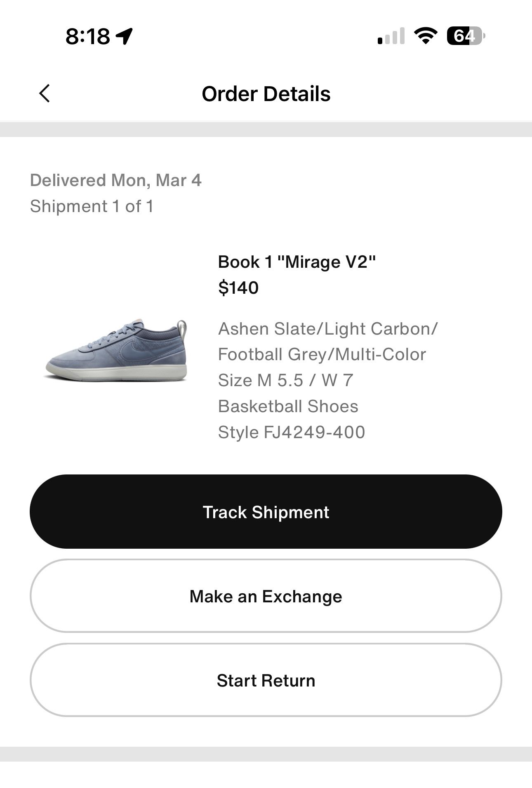This screenshot has width=532, height=788.
Task: Tap the cellular signal bars icon
Action: click(391, 36)
